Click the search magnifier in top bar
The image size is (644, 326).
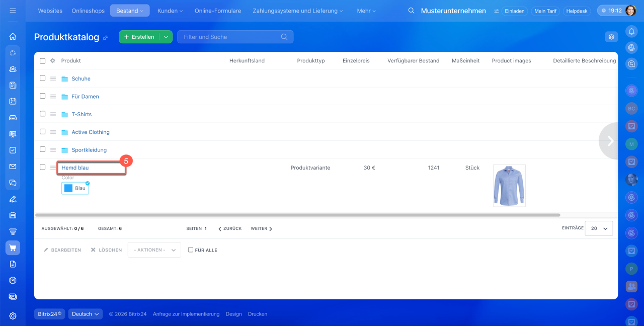click(412, 11)
